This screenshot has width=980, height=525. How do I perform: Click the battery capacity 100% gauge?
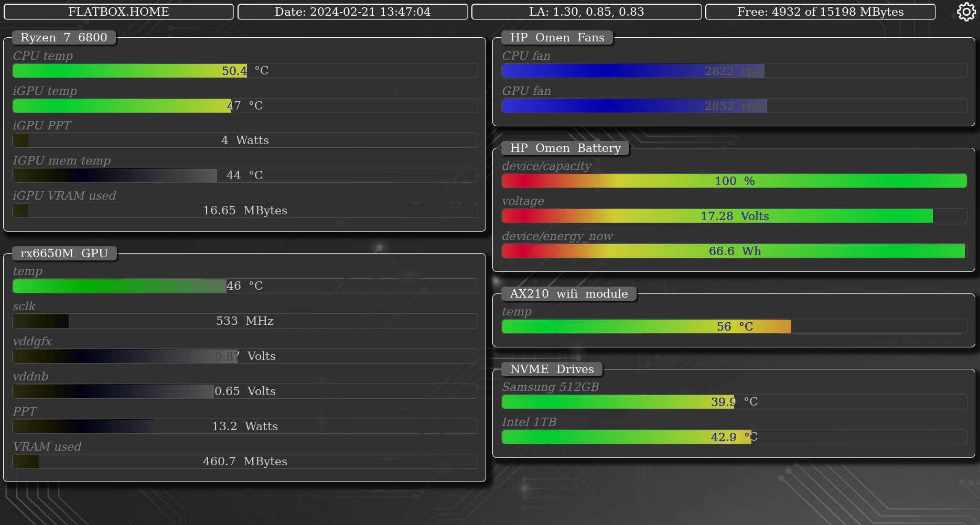pyautogui.click(x=734, y=180)
